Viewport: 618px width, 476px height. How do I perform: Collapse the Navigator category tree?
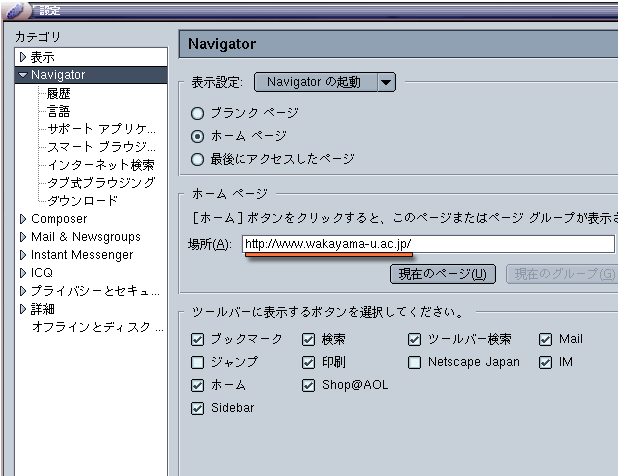(23, 75)
